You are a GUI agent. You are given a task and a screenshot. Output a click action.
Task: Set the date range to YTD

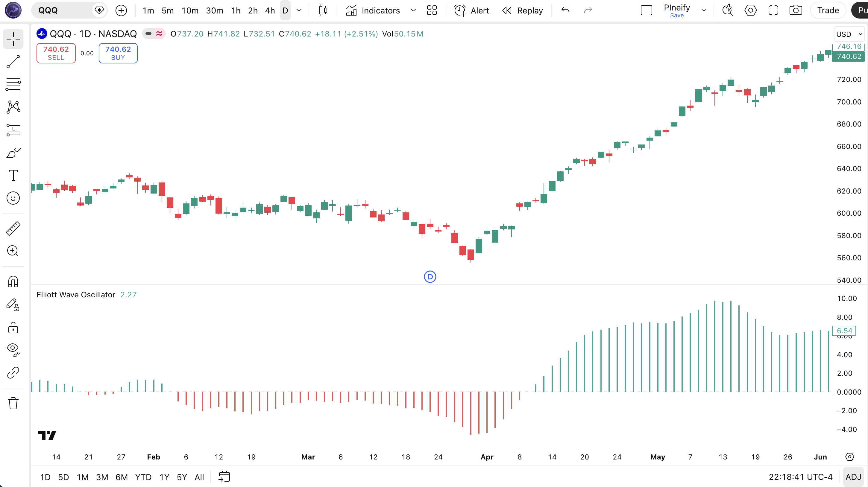143,477
